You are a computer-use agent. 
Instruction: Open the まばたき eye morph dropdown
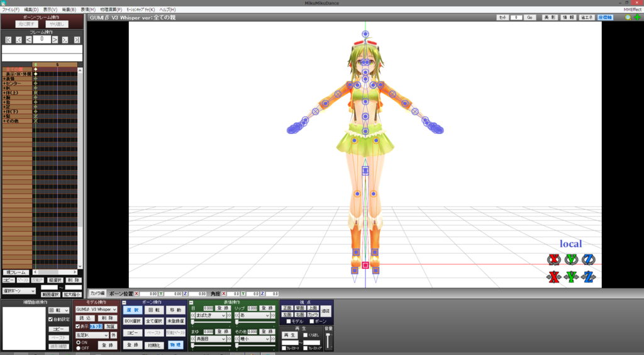point(211,315)
